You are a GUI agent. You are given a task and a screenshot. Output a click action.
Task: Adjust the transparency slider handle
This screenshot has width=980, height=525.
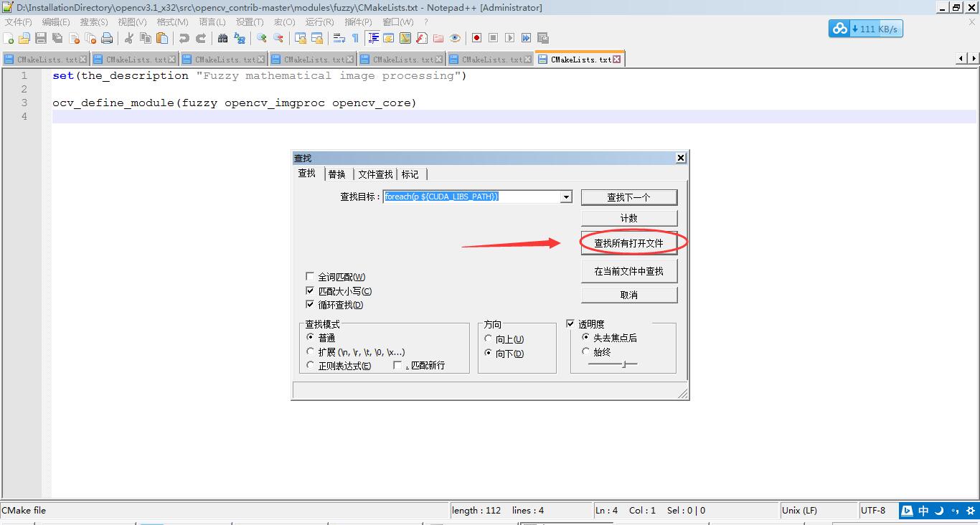click(624, 364)
